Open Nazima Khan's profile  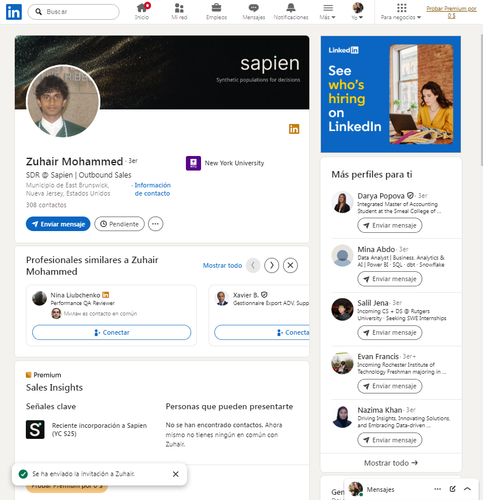[380, 410]
